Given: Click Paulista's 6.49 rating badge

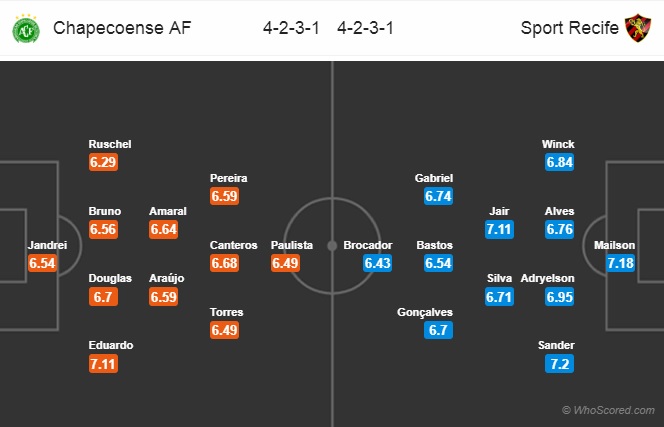Looking at the screenshot, I should coord(285,263).
